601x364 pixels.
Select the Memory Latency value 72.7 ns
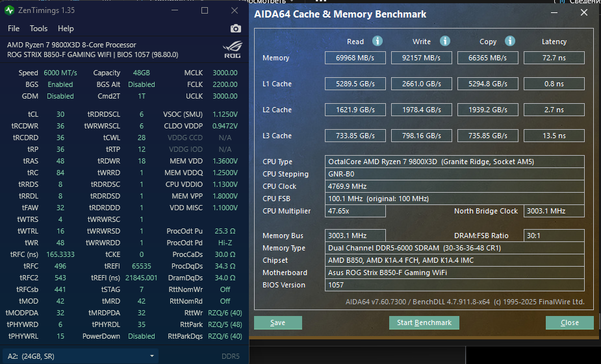[x=554, y=58]
